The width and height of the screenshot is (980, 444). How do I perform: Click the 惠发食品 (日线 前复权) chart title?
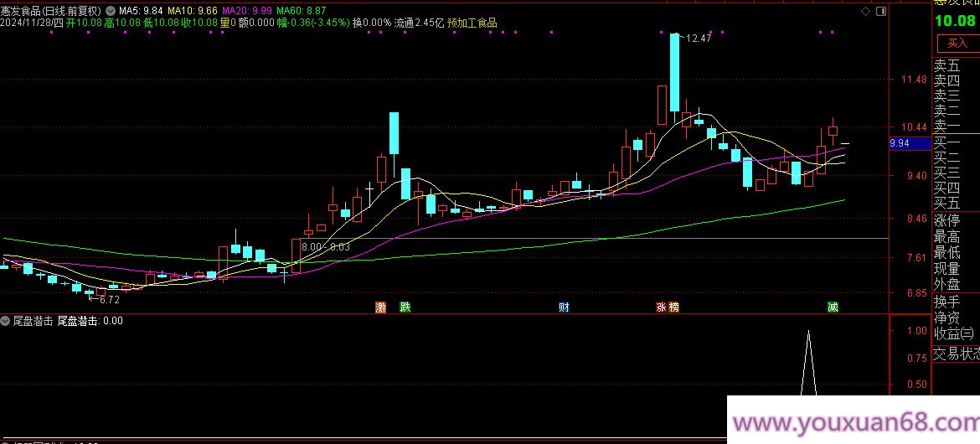[51, 11]
